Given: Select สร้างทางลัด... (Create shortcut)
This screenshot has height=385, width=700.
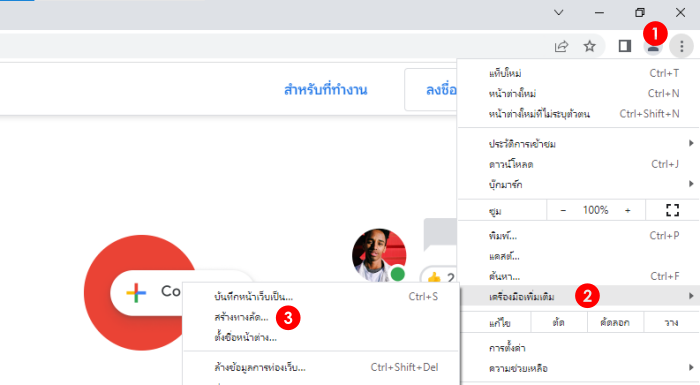Looking at the screenshot, I should pyautogui.click(x=321, y=317).
